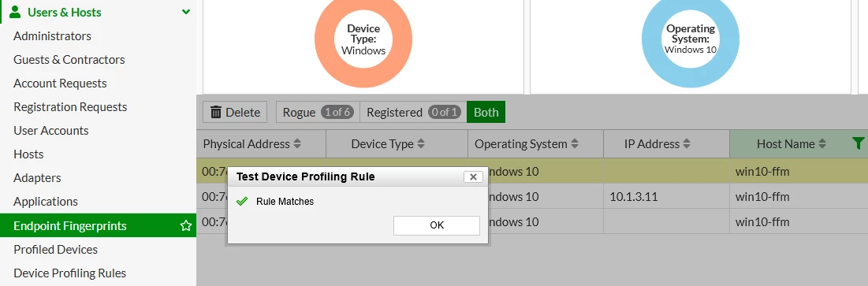Go to Account Requests
Screen dimensions: 868x286
61,84
